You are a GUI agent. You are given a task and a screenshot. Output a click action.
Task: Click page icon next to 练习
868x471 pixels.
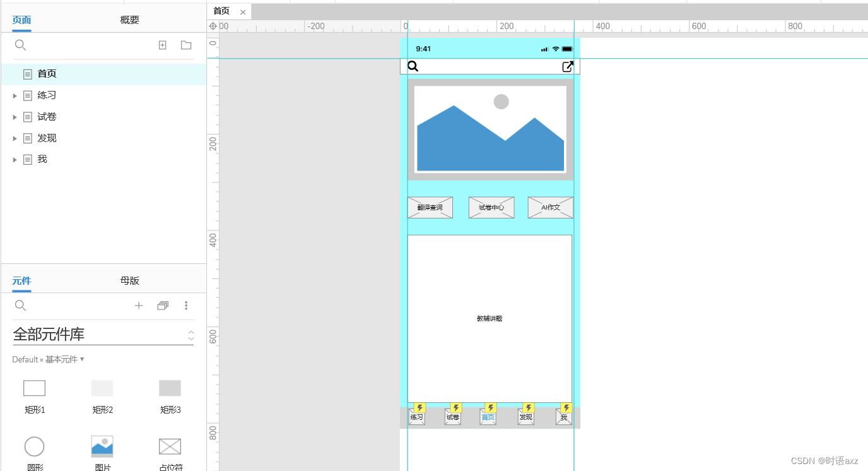tap(28, 95)
